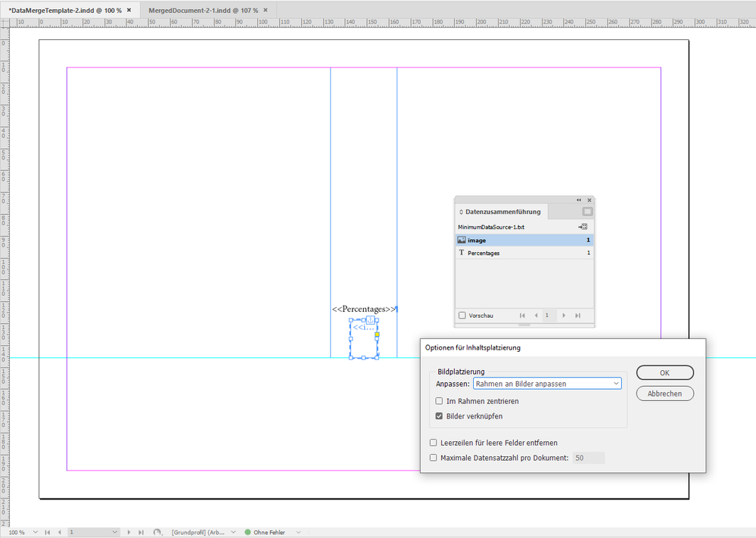Click the update data source icon next to MinimumDataSource-1.txt
This screenshot has height=538, width=756.
pyautogui.click(x=583, y=226)
